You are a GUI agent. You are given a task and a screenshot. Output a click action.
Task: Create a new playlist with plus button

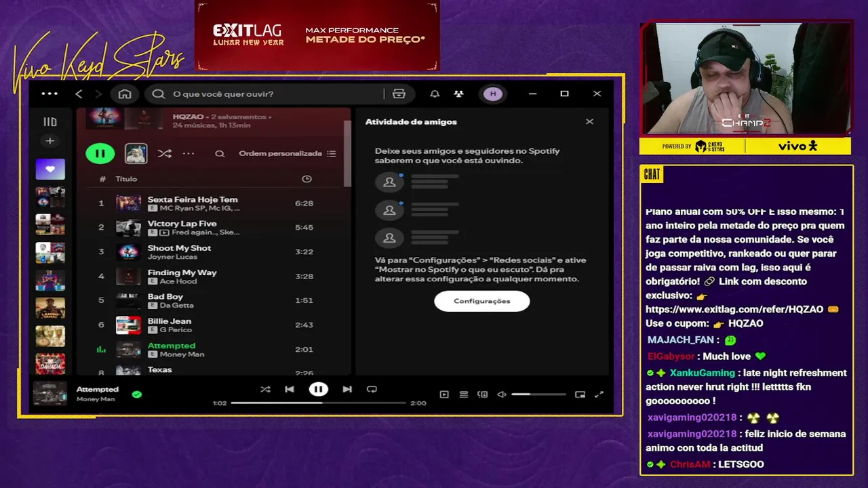coord(50,141)
